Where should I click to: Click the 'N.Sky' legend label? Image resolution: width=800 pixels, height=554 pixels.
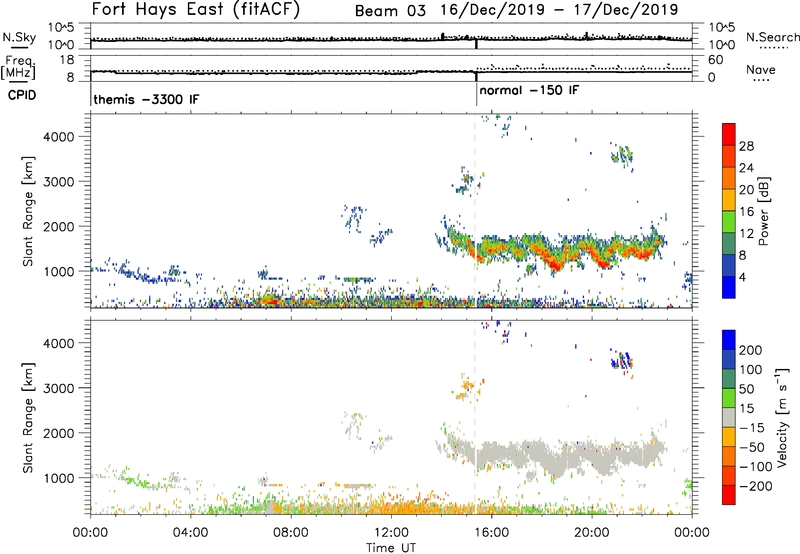pos(19,37)
